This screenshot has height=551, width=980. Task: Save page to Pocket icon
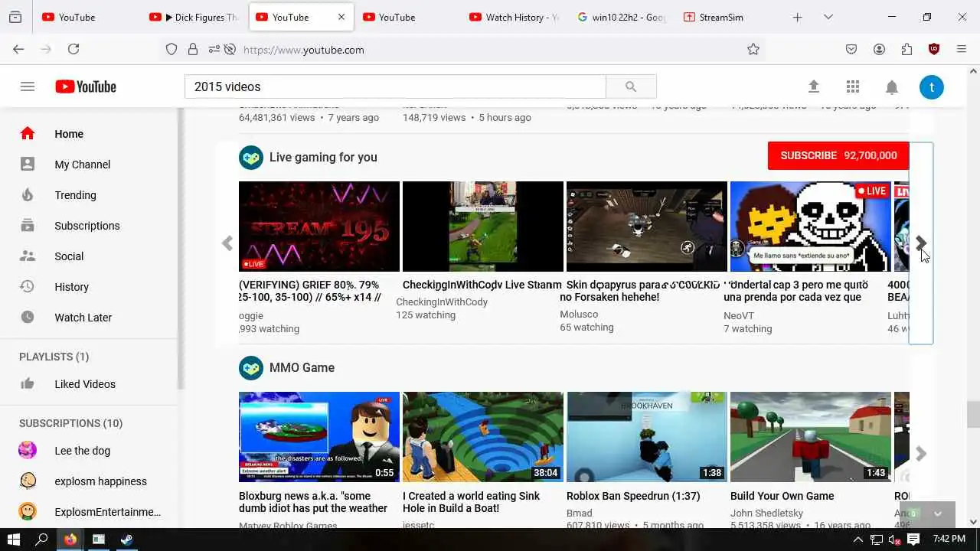851,49
